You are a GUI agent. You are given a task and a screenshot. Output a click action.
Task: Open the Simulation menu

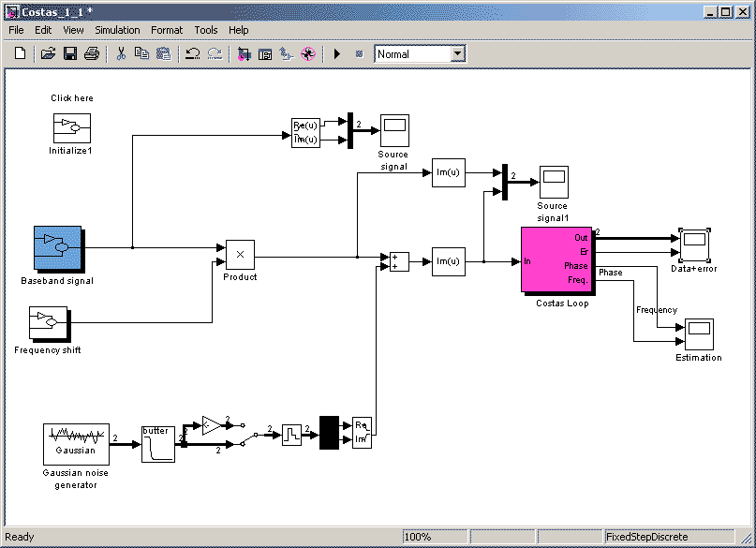pyautogui.click(x=117, y=30)
